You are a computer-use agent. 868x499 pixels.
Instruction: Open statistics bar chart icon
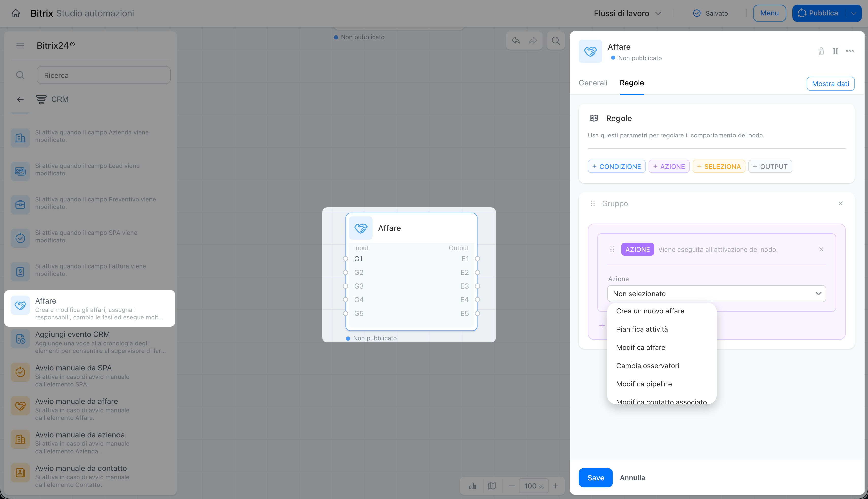point(473,486)
